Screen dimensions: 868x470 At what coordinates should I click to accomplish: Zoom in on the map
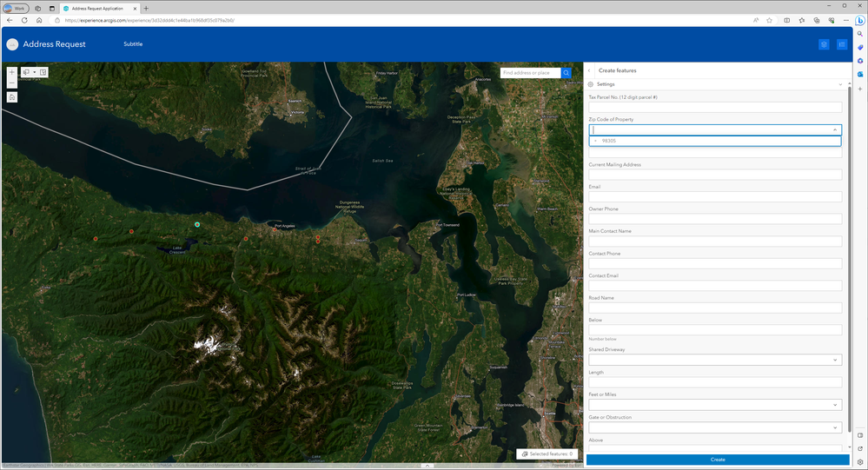(11, 72)
